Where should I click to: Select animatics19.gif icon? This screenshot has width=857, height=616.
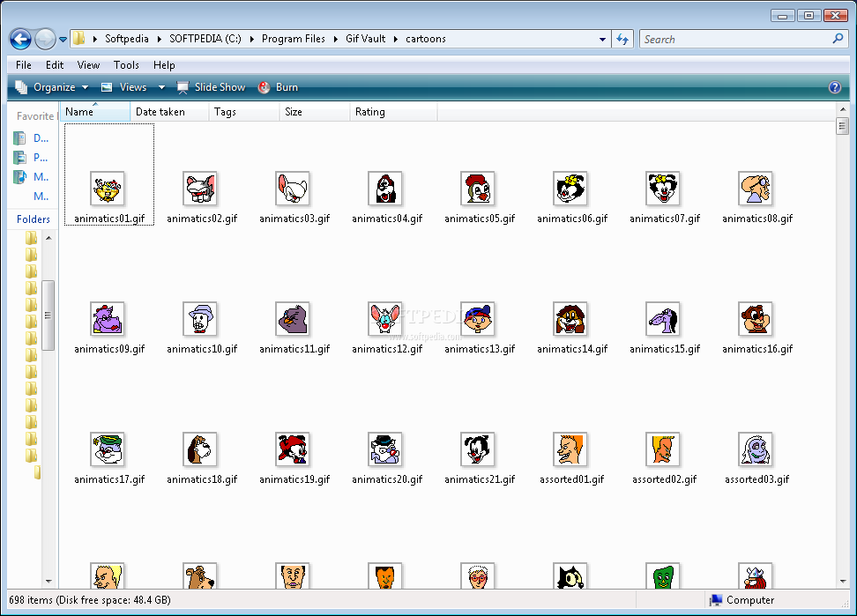293,449
